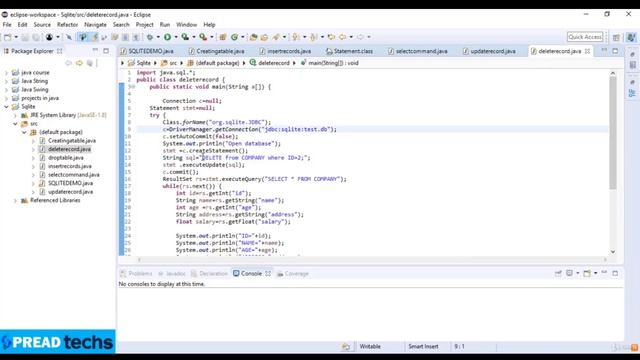Select the Java perspective icon

coord(631,37)
